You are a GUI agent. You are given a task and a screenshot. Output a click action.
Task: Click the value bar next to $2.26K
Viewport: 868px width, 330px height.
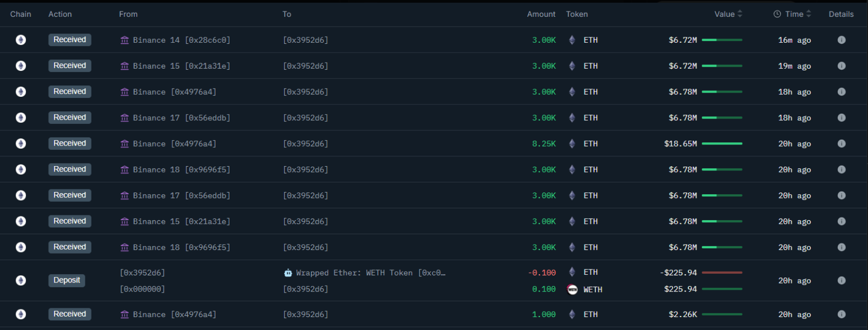(722, 314)
